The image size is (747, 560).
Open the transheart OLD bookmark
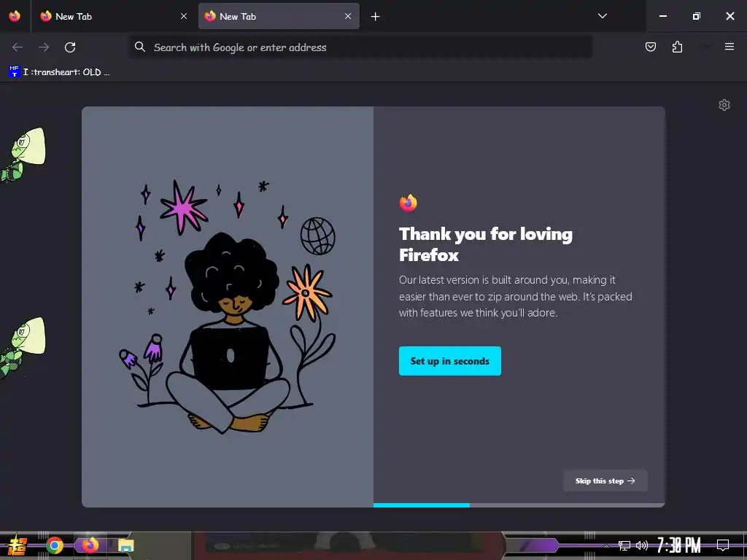(59, 72)
